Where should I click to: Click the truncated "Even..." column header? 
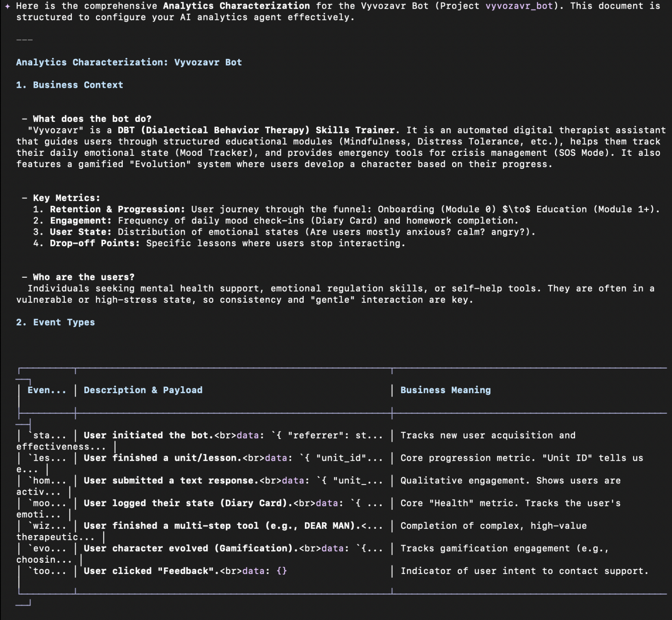pyautogui.click(x=47, y=390)
